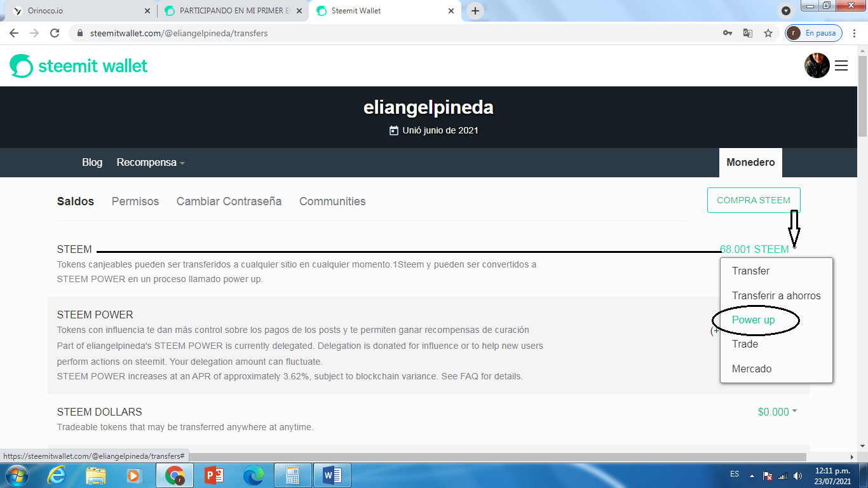The width and height of the screenshot is (868, 488).
Task: Open the Saldos section
Action: [76, 201]
